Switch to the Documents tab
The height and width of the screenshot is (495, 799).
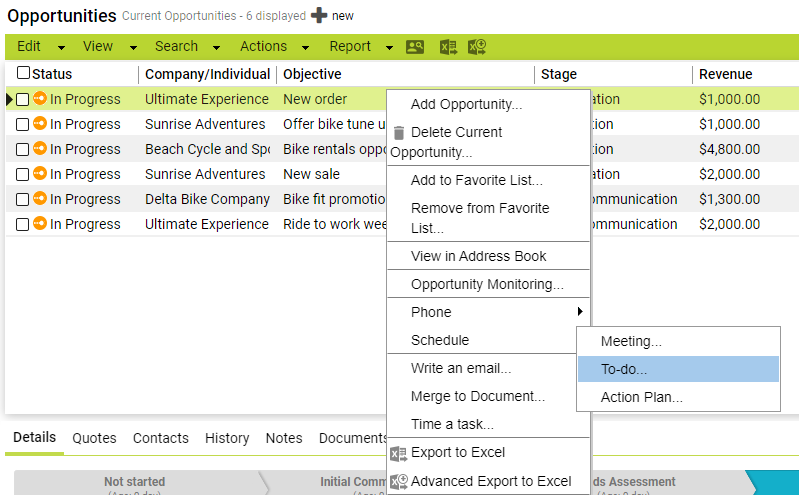tap(353, 438)
